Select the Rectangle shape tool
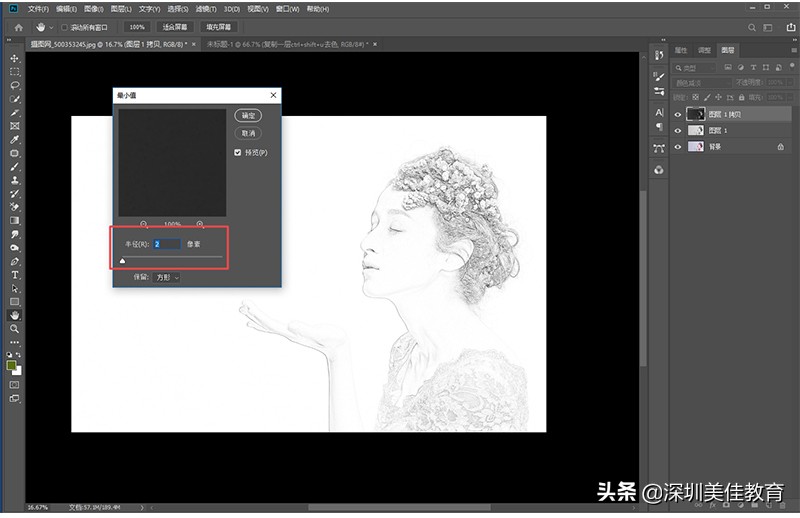Screen dimensions: 800x518 coord(14,302)
